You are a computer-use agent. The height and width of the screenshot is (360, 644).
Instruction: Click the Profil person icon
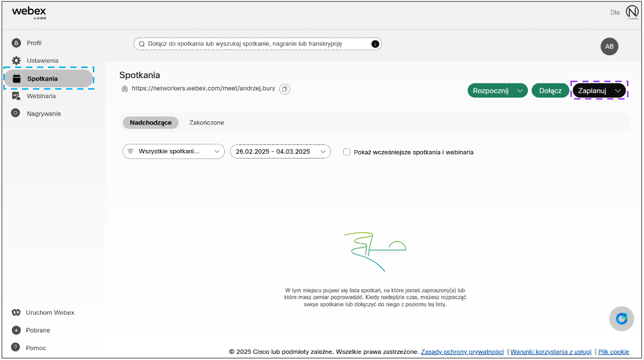[x=17, y=43]
